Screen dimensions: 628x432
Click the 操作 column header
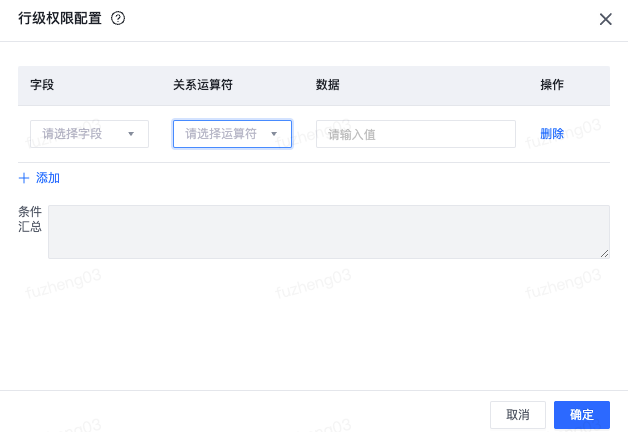pos(552,85)
